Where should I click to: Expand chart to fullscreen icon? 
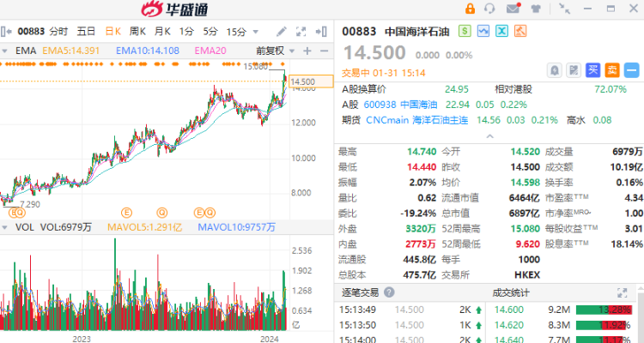[301, 32]
